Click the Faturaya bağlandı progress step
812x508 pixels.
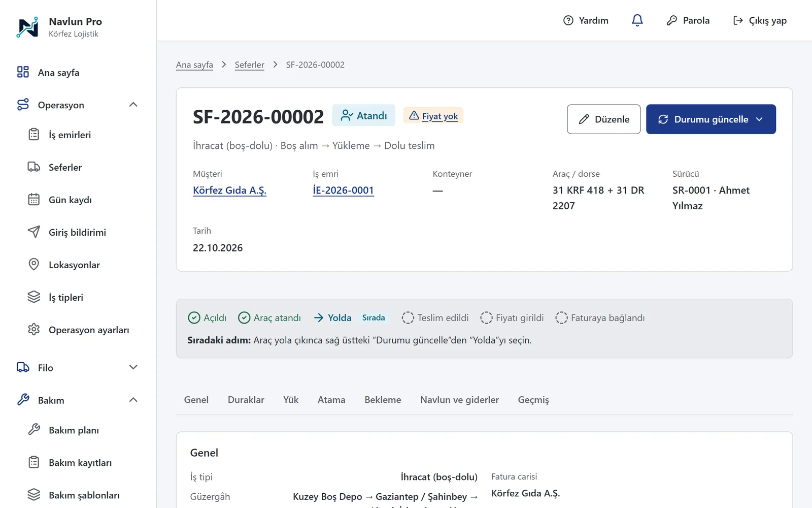pos(600,317)
